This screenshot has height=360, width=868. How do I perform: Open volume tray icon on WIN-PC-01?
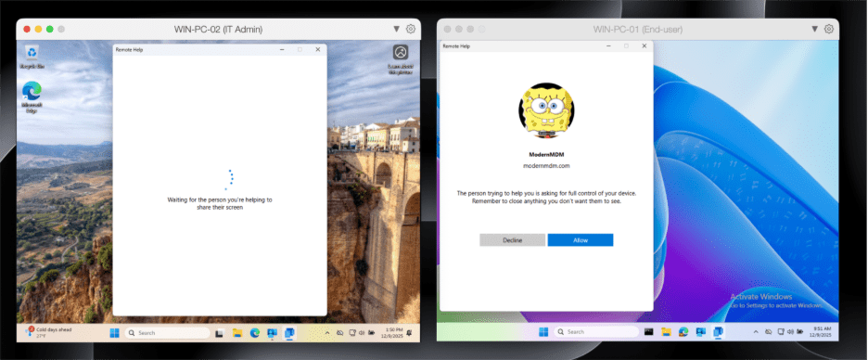(790, 332)
